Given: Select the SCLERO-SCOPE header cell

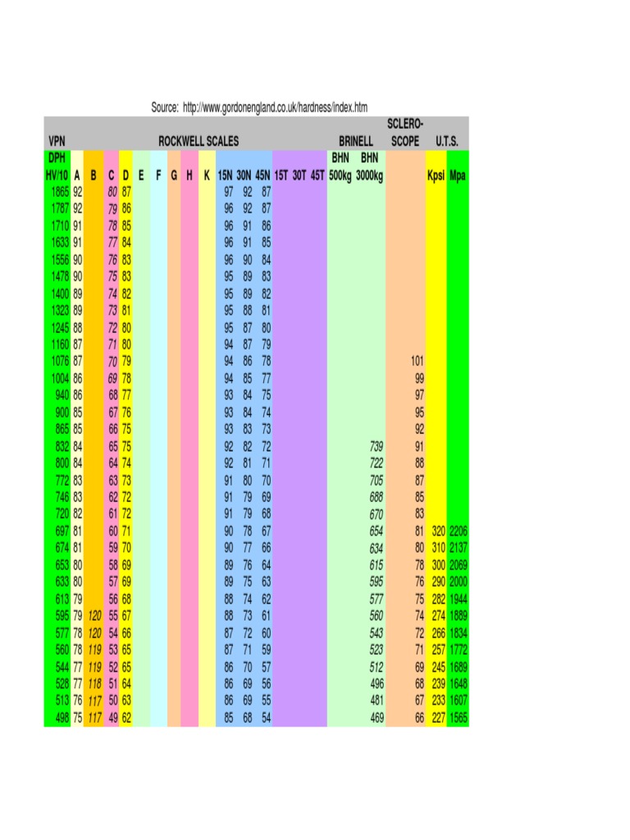Looking at the screenshot, I should (405, 132).
